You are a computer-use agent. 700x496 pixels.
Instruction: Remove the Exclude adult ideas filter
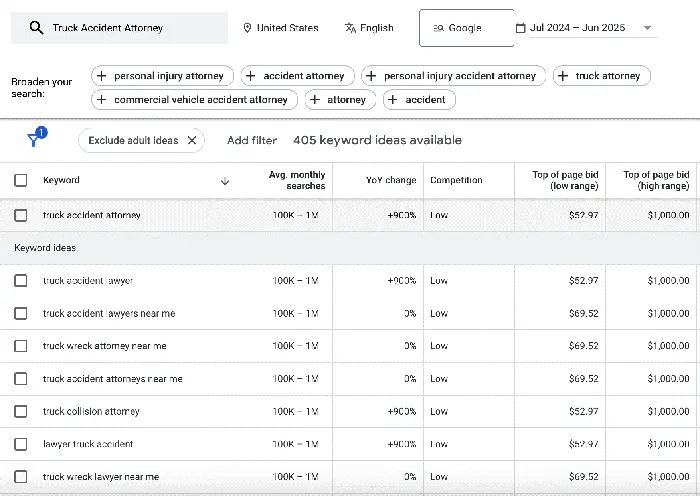click(x=192, y=140)
